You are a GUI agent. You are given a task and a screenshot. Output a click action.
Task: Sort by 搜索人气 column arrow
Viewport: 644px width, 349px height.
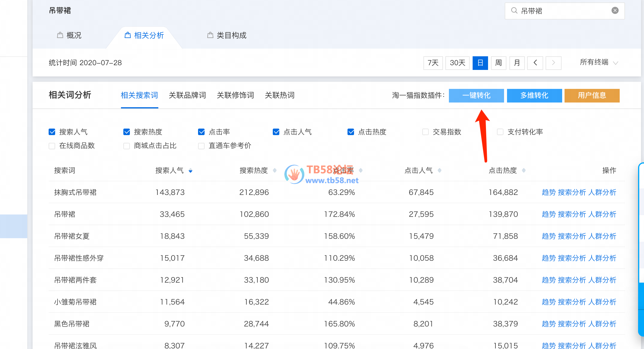190,171
